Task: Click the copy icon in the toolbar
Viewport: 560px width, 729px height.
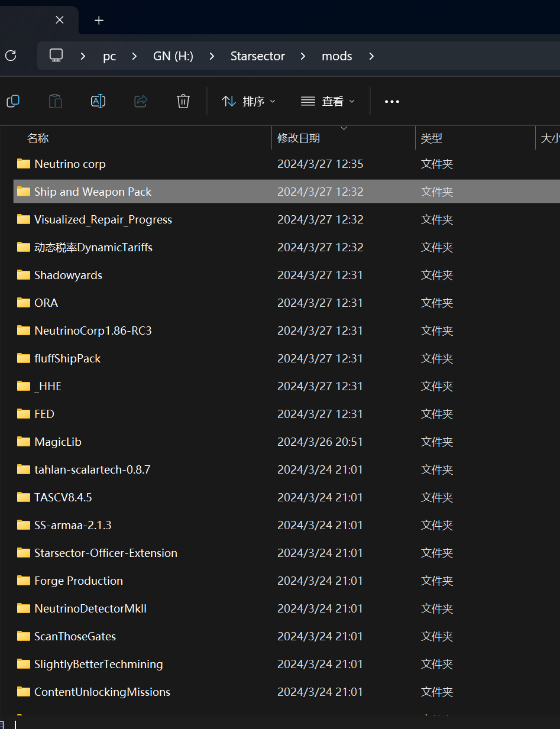Action: coord(13,101)
